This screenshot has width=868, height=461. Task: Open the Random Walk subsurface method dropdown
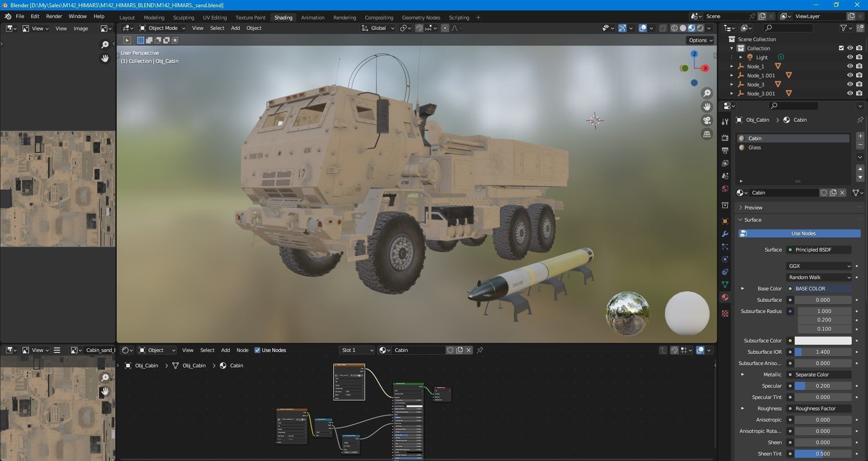[819, 277]
